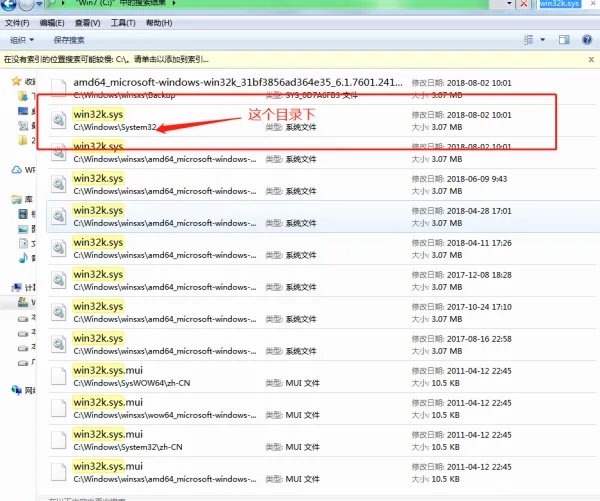Viewport: 600px width, 501px height.
Task: Open the view options dropdown arrow
Action: [543, 39]
